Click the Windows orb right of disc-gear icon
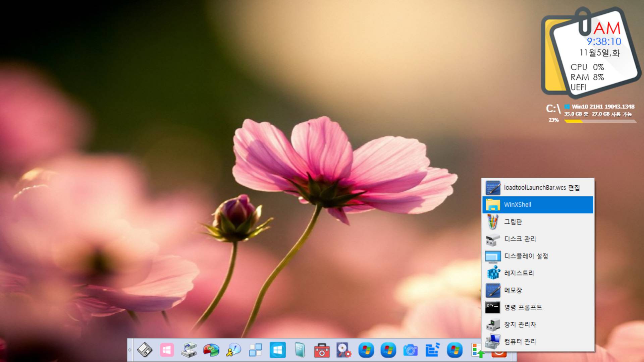 366,350
